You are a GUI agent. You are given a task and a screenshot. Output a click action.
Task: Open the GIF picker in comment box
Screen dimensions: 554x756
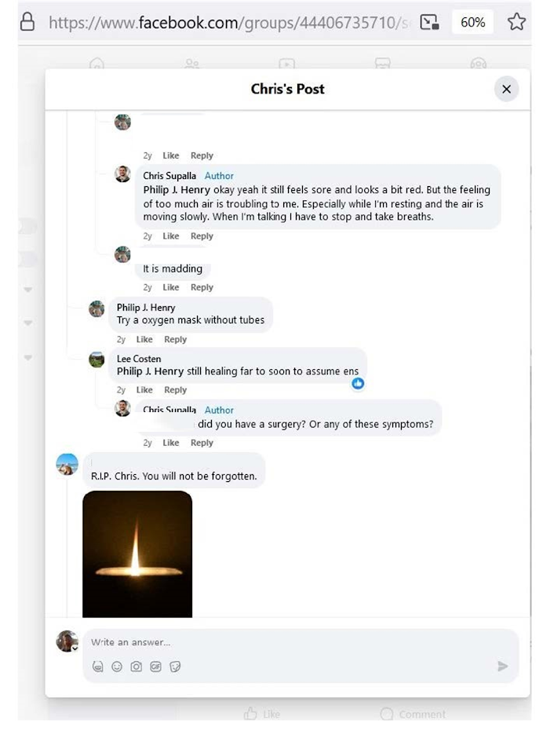tap(155, 667)
